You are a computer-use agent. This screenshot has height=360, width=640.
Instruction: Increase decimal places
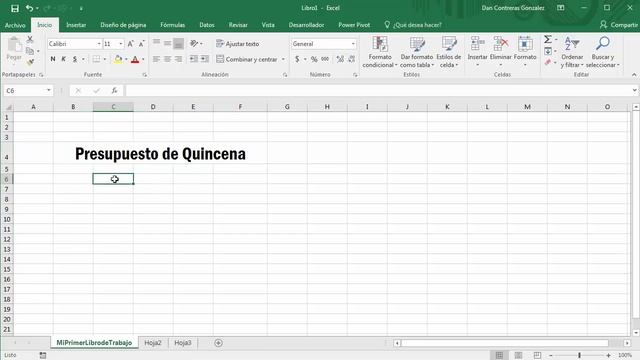(x=340, y=59)
